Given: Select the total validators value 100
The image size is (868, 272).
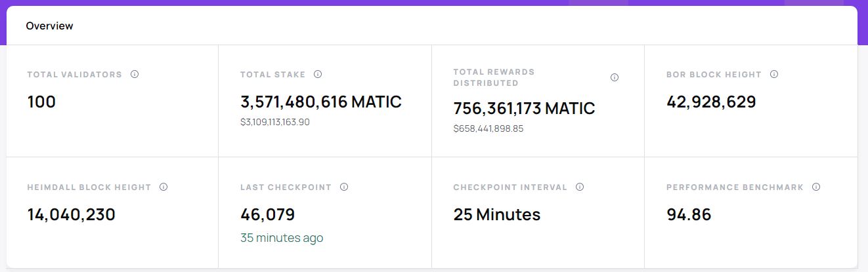Looking at the screenshot, I should (42, 102).
